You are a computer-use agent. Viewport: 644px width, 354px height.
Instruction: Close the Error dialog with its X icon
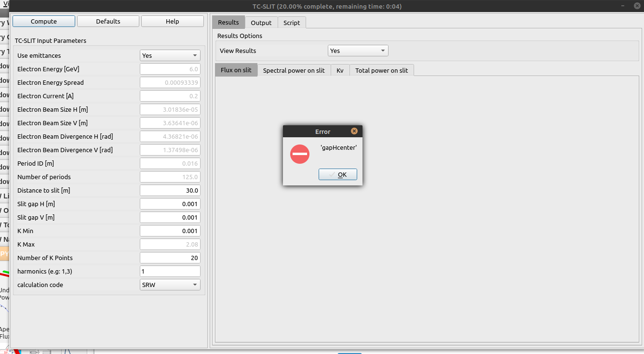(355, 131)
